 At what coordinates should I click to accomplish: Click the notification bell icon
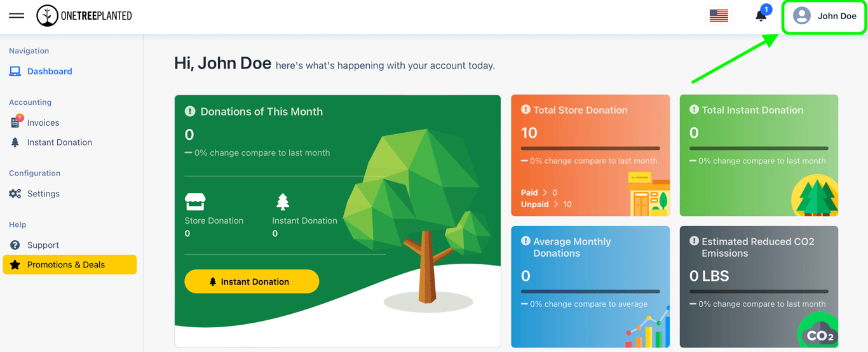tap(761, 16)
